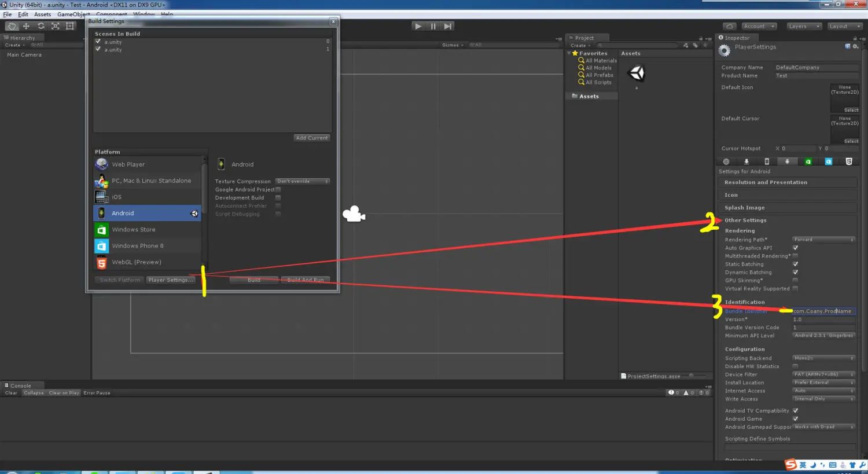Select the Move tool in toolbar
The width and height of the screenshot is (868, 474).
(x=26, y=26)
